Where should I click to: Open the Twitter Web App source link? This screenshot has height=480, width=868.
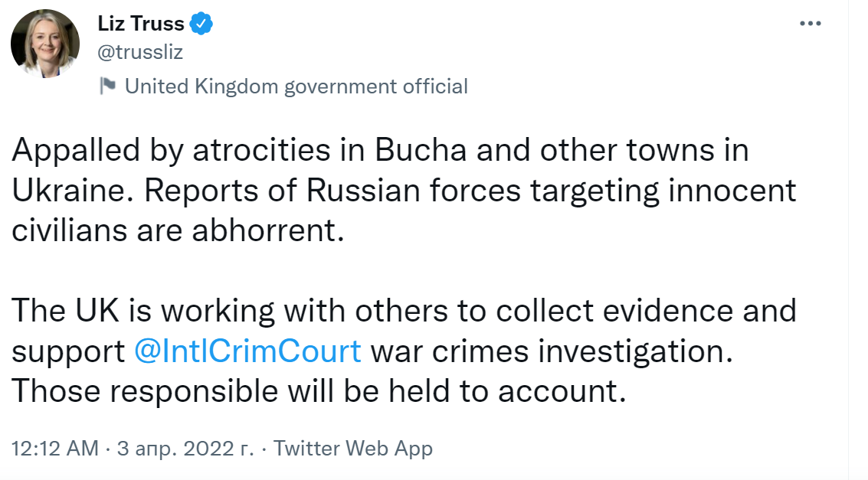(x=353, y=449)
